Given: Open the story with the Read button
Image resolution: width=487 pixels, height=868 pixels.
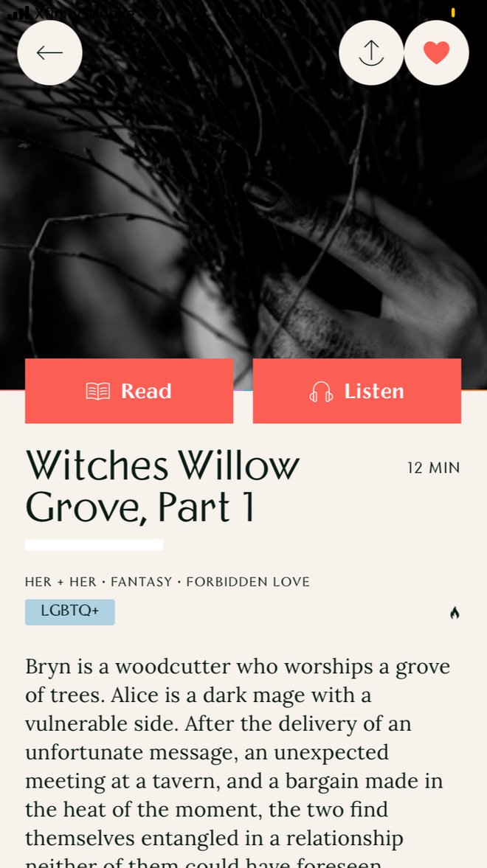Looking at the screenshot, I should 129,391.
